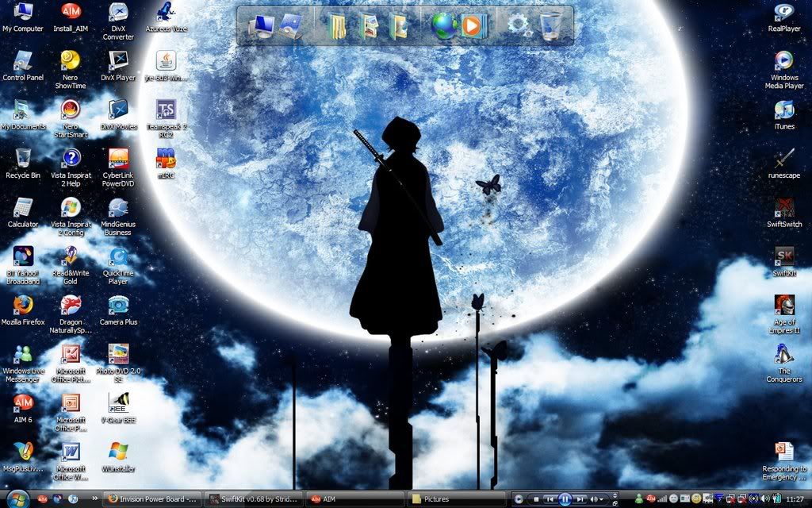
Task: Open the runescape shortcut
Action: click(784, 164)
